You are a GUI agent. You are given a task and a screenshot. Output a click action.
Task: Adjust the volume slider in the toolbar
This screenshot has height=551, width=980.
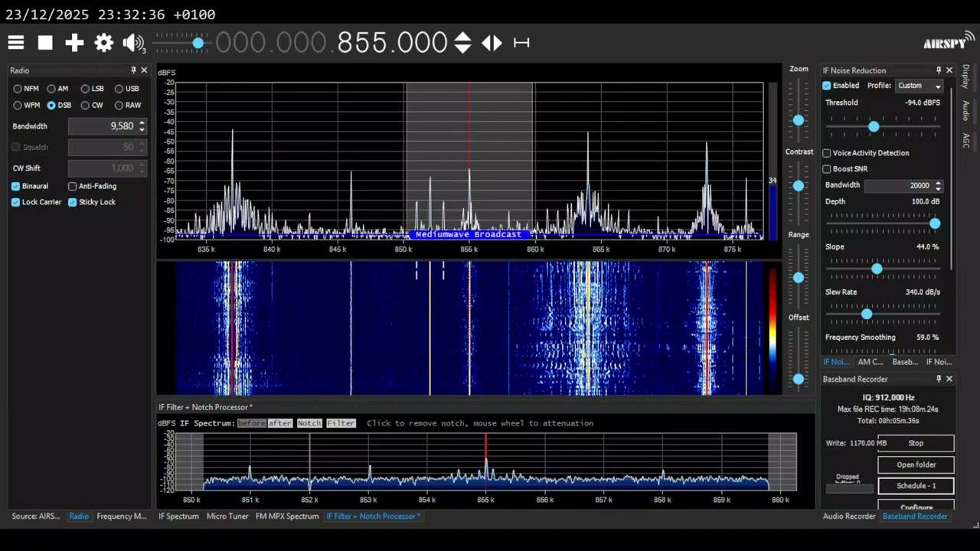pyautogui.click(x=182, y=43)
